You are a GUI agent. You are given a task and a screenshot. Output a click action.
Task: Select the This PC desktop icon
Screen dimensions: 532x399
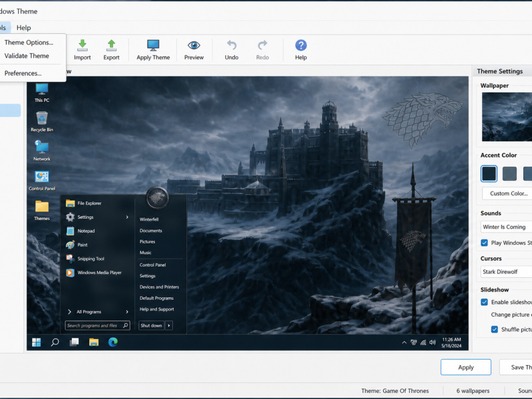click(x=42, y=92)
